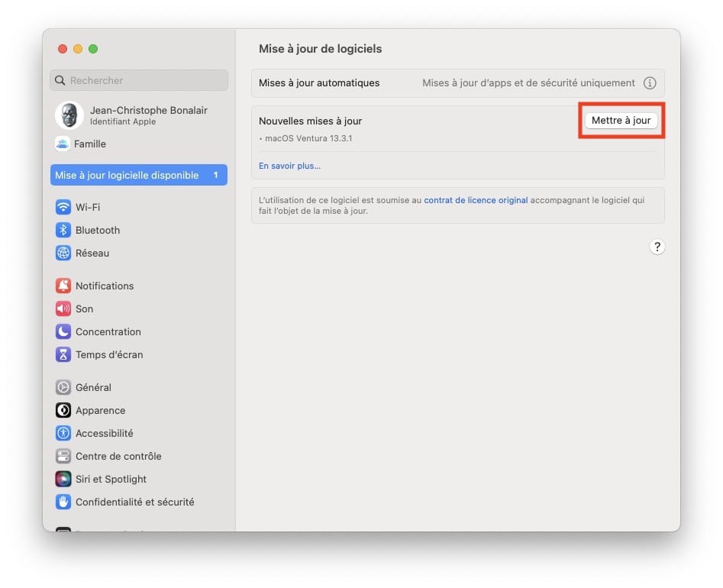Open Accessibilité settings label
The width and height of the screenshot is (723, 588).
[x=104, y=434]
